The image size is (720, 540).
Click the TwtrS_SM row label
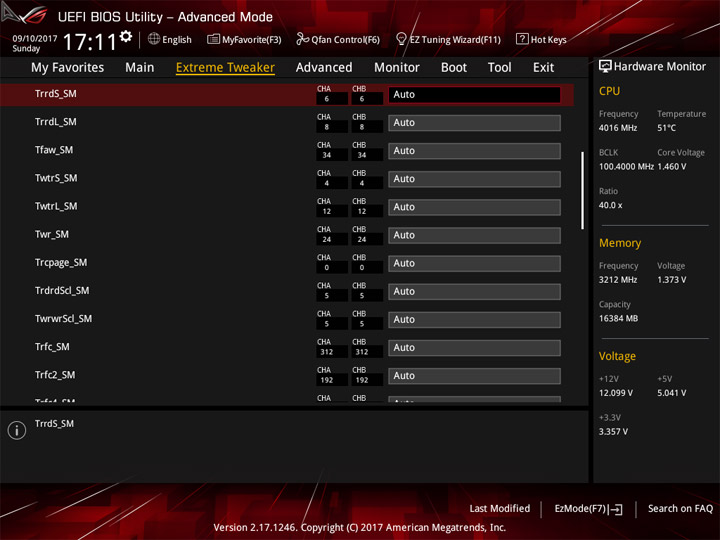tap(56, 178)
